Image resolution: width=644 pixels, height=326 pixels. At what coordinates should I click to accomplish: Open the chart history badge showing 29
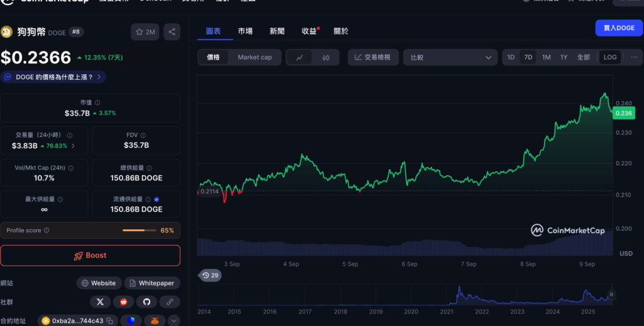pos(210,275)
